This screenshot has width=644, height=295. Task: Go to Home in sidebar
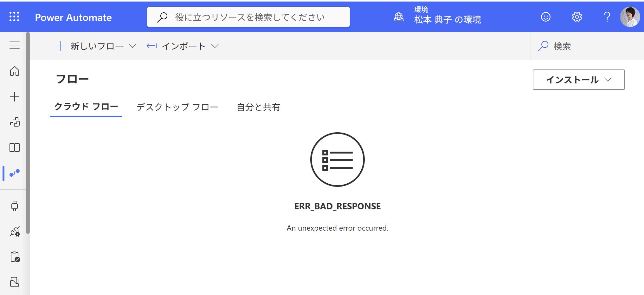[15, 71]
